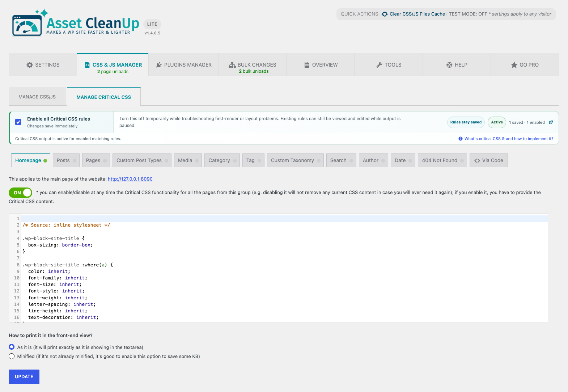Switch to the Category tab
Viewport: 568px width, 392px height.
point(222,160)
